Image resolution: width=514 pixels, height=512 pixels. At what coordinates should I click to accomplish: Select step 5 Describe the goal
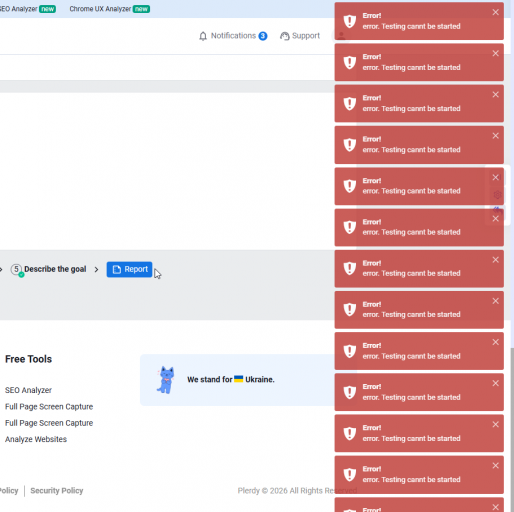coord(48,269)
